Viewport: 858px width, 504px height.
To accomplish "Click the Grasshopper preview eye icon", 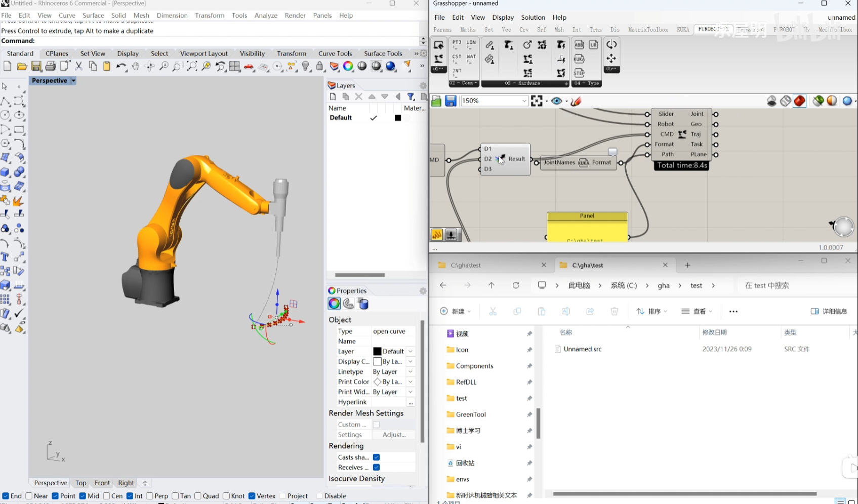I will 557,101.
